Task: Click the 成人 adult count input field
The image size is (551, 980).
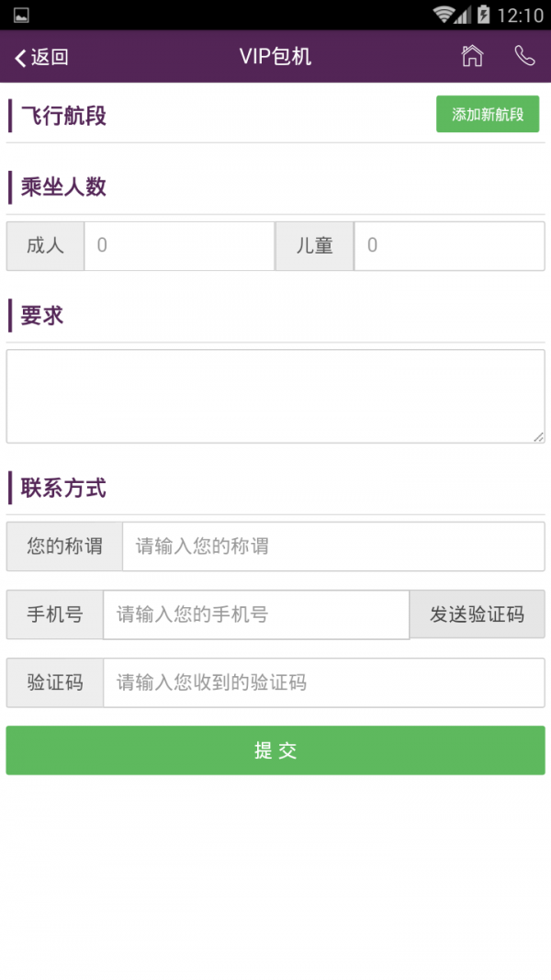Action: click(179, 245)
